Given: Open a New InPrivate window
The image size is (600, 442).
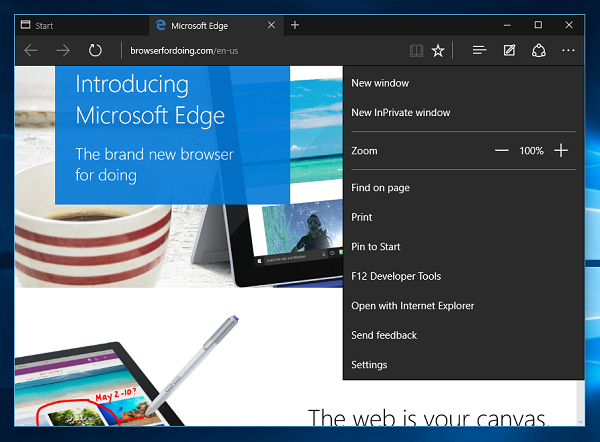Looking at the screenshot, I should pyautogui.click(x=463, y=113).
